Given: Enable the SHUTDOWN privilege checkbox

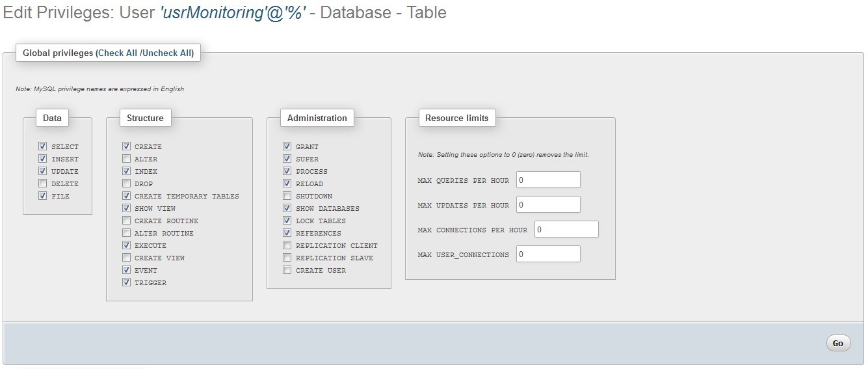Looking at the screenshot, I should pos(287,196).
